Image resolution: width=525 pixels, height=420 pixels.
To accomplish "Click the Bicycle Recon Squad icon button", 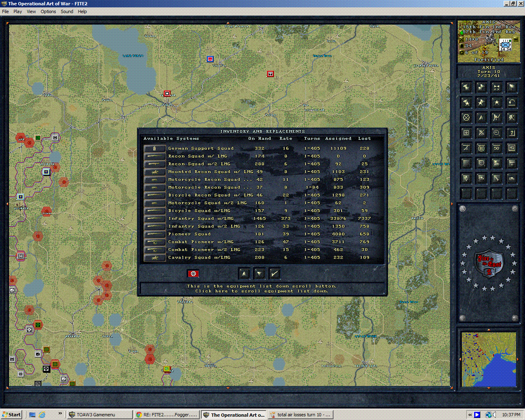I will (155, 195).
